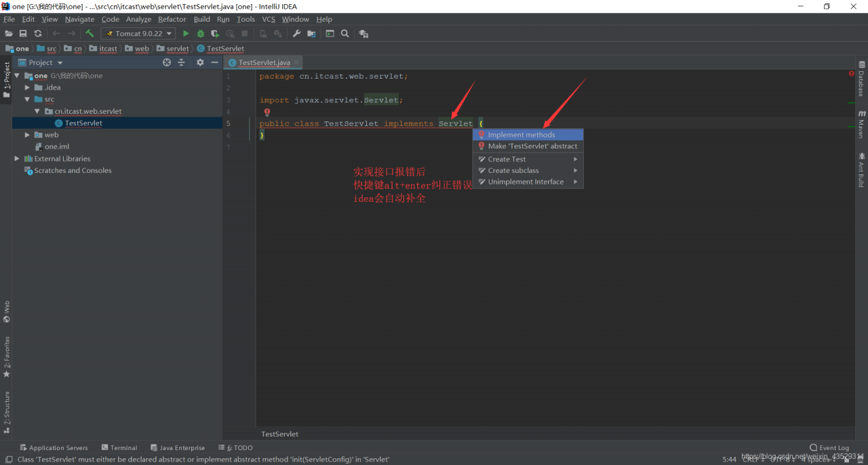The width and height of the screenshot is (868, 465).
Task: Click the error indicator at top of editor scrollbar
Action: (x=851, y=73)
